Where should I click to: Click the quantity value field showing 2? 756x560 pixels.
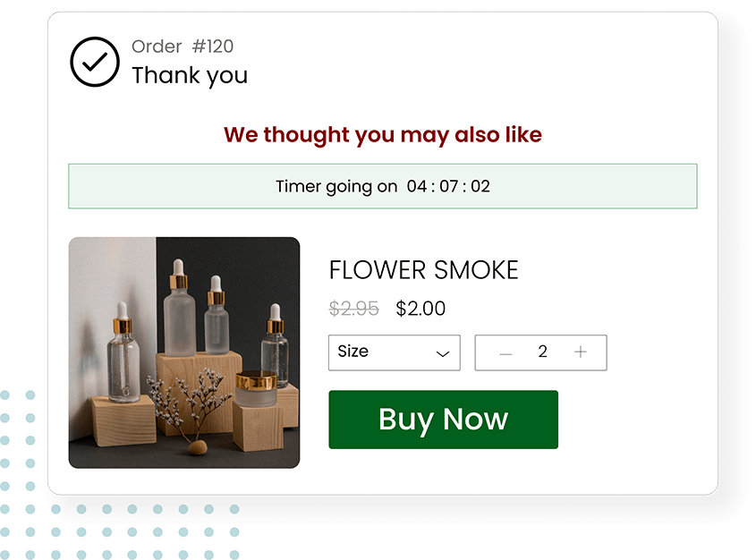(x=542, y=352)
